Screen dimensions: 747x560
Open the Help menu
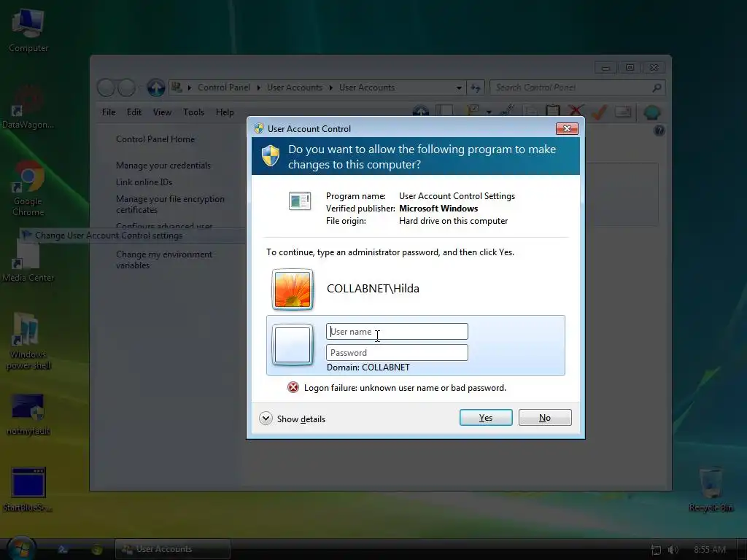click(x=225, y=112)
